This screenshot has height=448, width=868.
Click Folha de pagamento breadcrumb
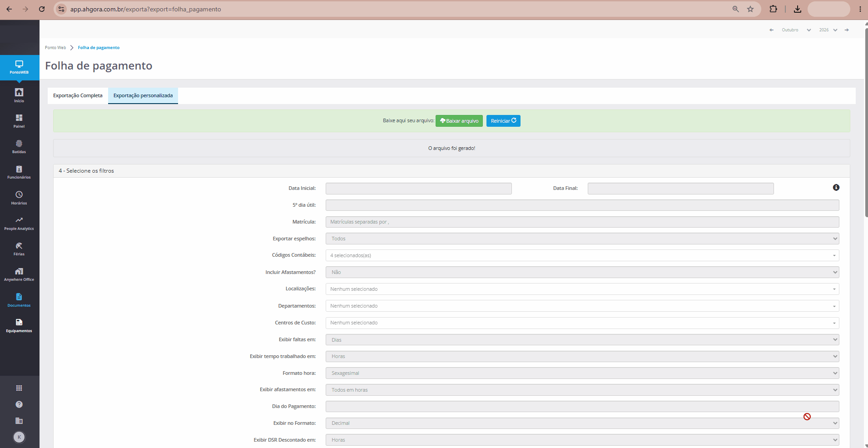(x=99, y=48)
